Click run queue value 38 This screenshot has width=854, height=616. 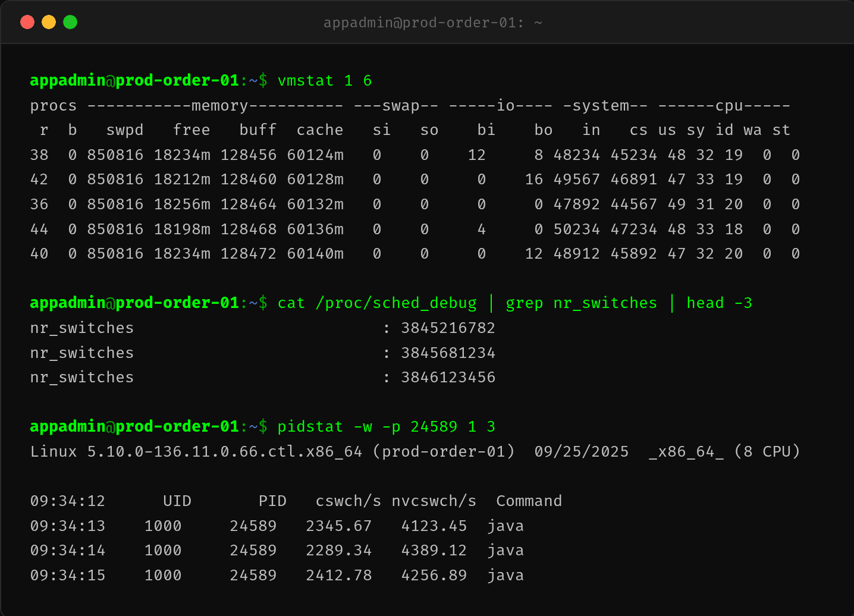click(x=39, y=155)
